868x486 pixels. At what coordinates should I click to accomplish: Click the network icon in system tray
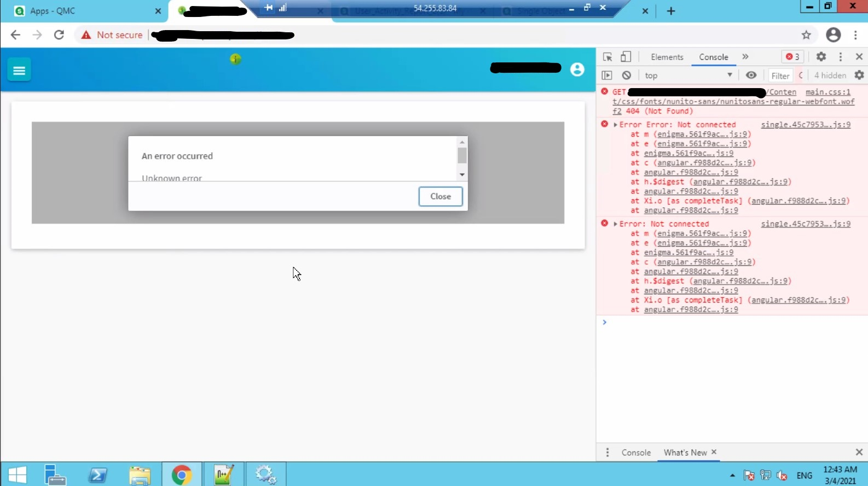point(765,475)
